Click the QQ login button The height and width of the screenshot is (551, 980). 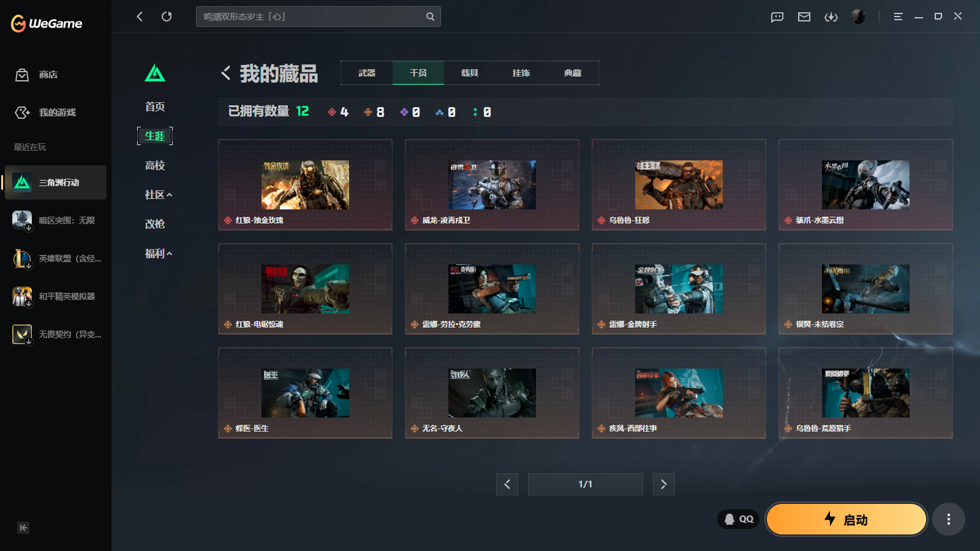(739, 519)
